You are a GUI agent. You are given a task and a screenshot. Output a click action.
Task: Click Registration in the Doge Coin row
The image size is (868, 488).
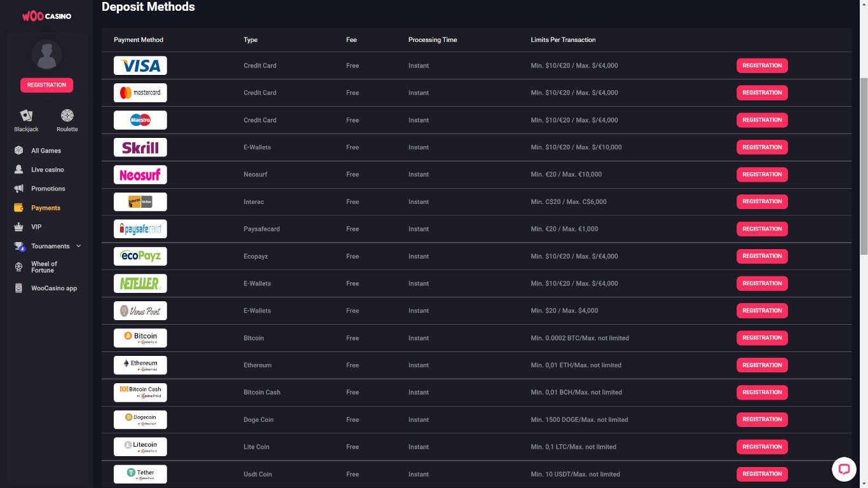762,419
